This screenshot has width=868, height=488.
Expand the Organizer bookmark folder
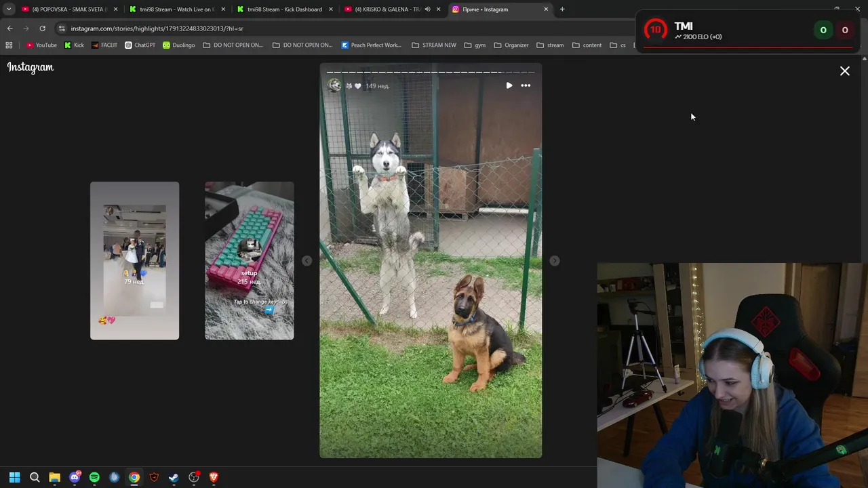[x=511, y=45]
